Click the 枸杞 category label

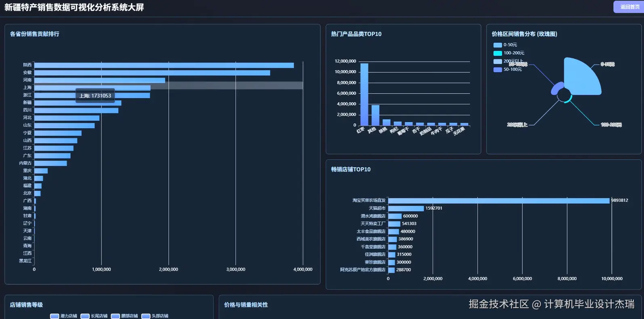point(394,130)
